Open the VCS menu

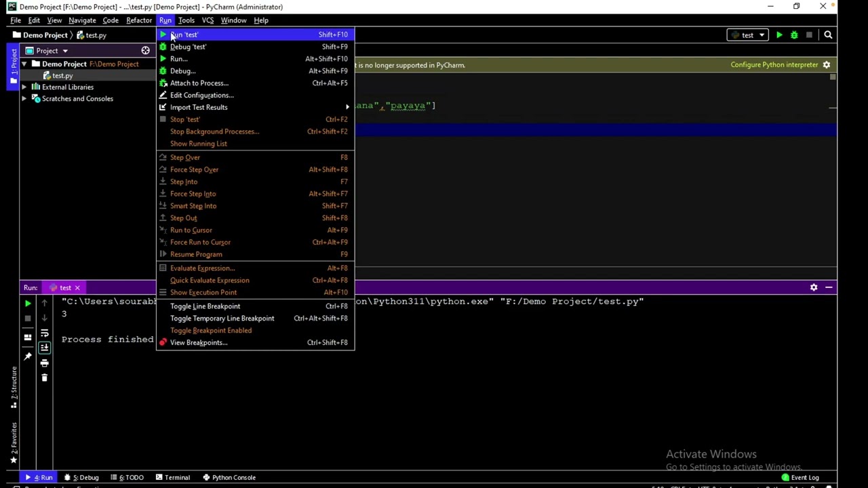pos(208,20)
